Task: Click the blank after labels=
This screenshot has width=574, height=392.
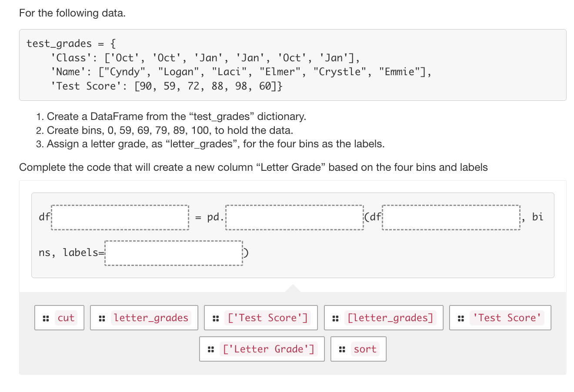Action: (174, 253)
